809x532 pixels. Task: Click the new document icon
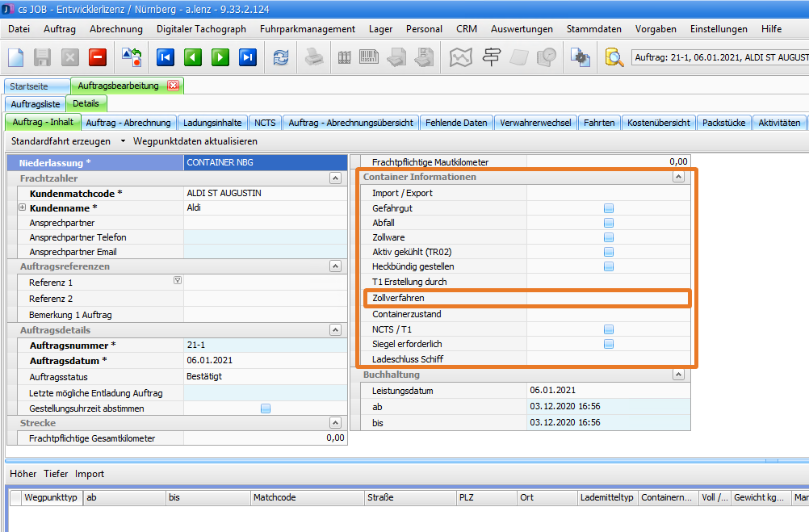click(x=16, y=57)
